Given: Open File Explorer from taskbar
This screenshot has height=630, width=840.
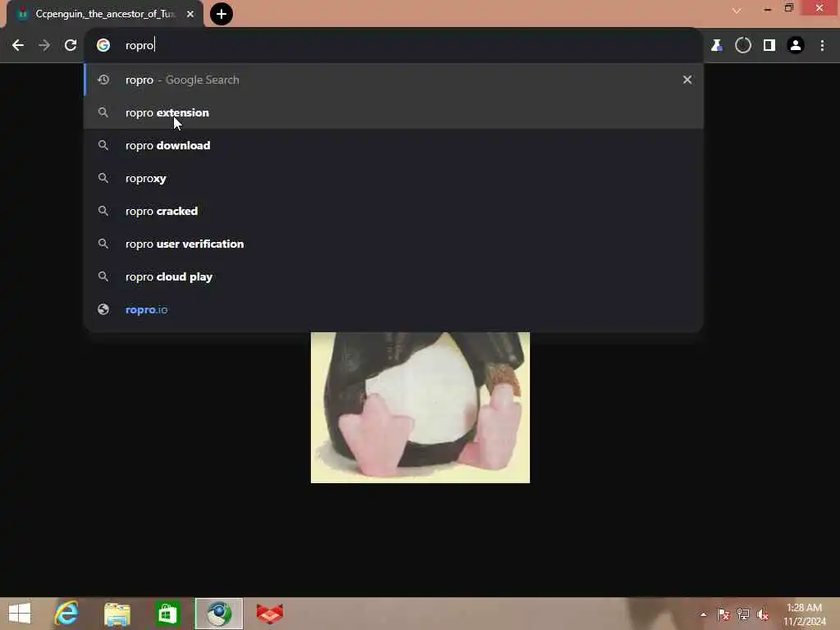Looking at the screenshot, I should pos(117,614).
